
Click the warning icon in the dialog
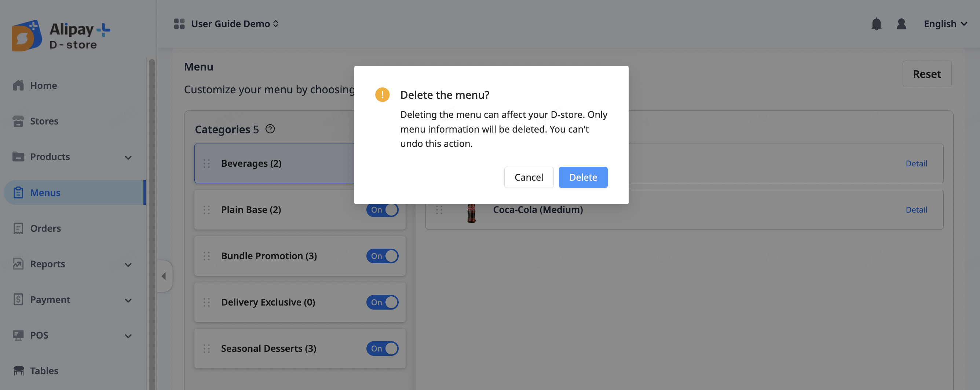pyautogui.click(x=382, y=95)
